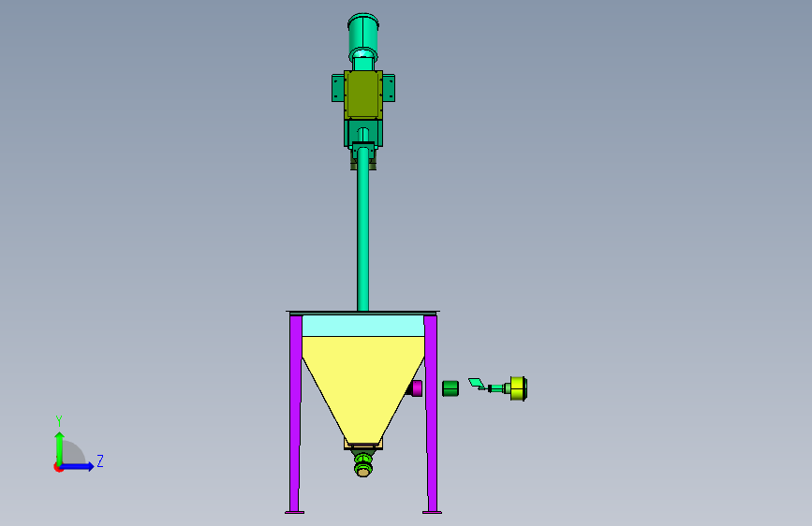The image size is (812, 526).
Task: Select the right magenta support leg
Action: [x=431, y=413]
